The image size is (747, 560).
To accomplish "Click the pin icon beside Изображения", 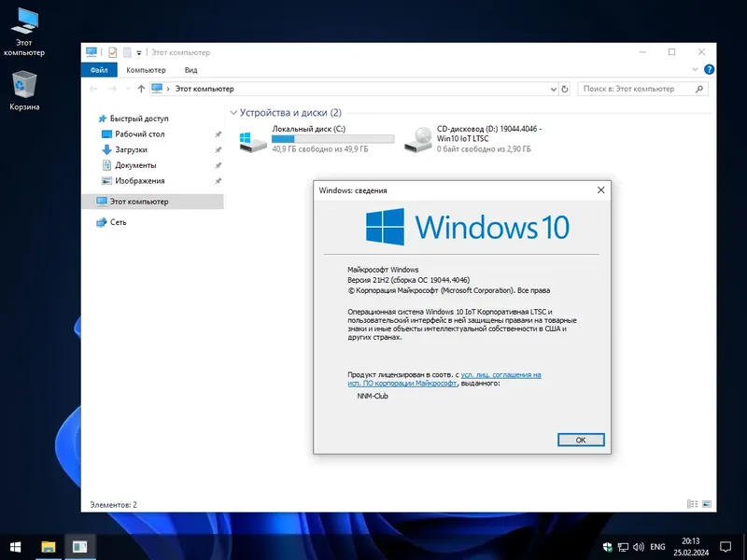I will click(218, 181).
